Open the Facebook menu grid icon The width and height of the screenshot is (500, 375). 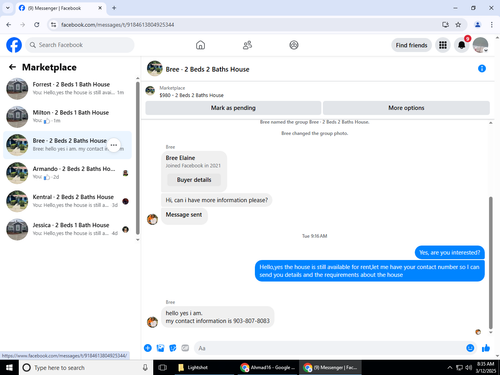[443, 45]
